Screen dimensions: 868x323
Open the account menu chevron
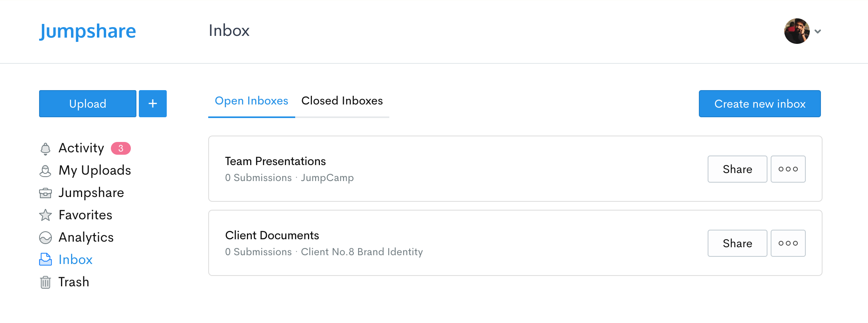[818, 32]
